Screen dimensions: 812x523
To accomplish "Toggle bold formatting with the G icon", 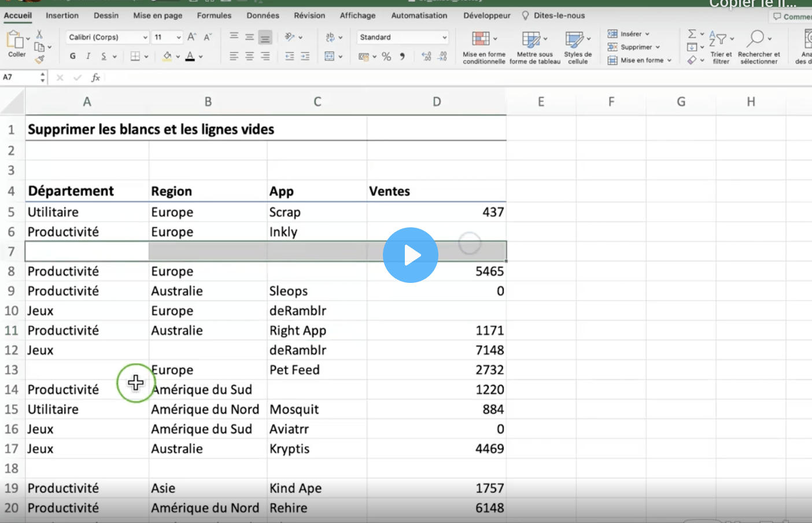I will (72, 56).
